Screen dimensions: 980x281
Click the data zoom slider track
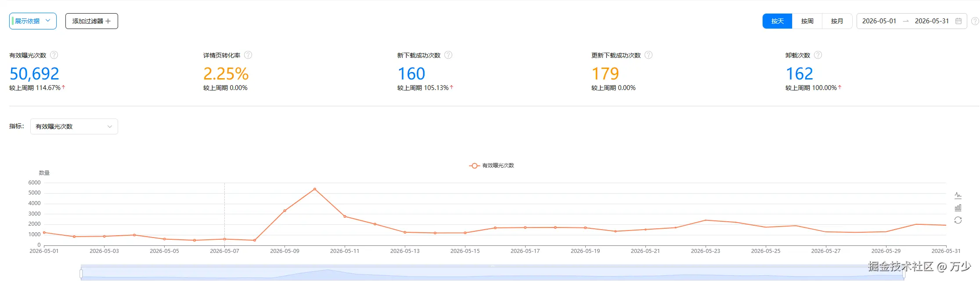point(492,273)
